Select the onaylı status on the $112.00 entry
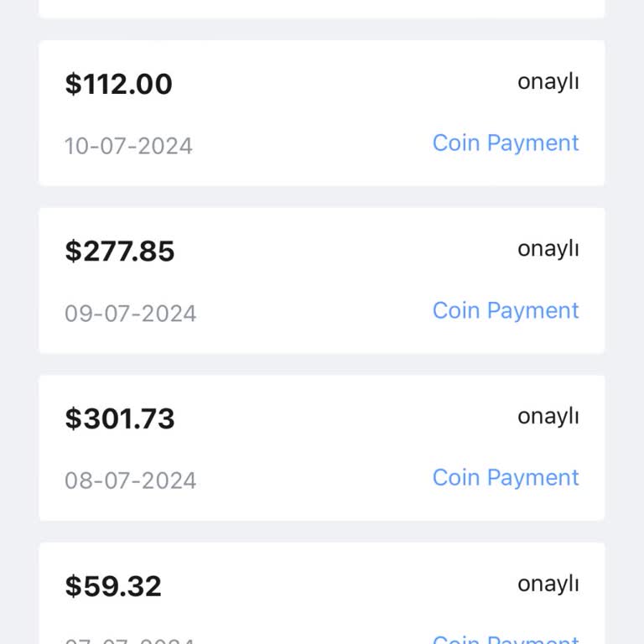Viewport: 644px width, 644px height. 548,82
